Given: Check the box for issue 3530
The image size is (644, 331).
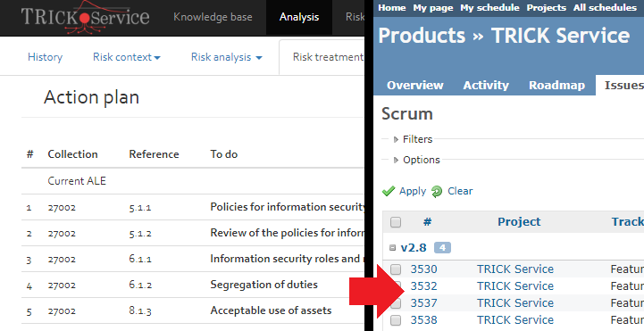Looking at the screenshot, I should tap(396, 269).
